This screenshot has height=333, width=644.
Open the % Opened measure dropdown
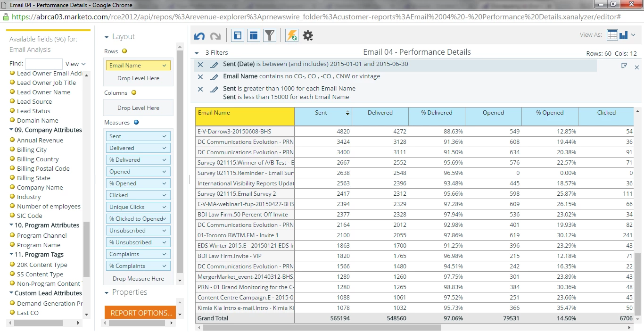coord(164,183)
